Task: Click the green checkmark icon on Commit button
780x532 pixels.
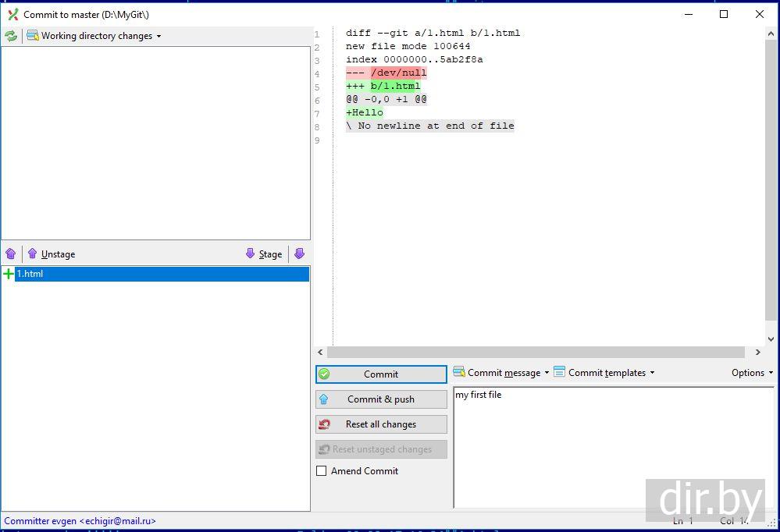Action: 324,374
